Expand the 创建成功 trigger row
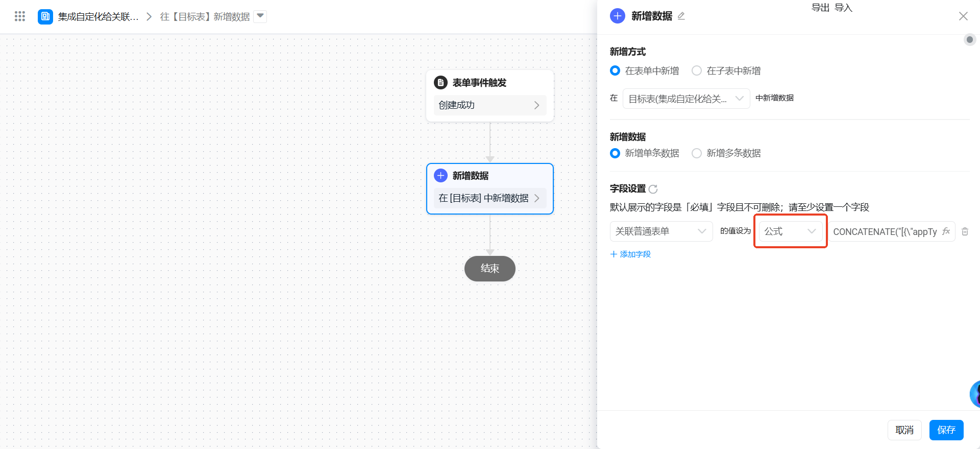 490,105
